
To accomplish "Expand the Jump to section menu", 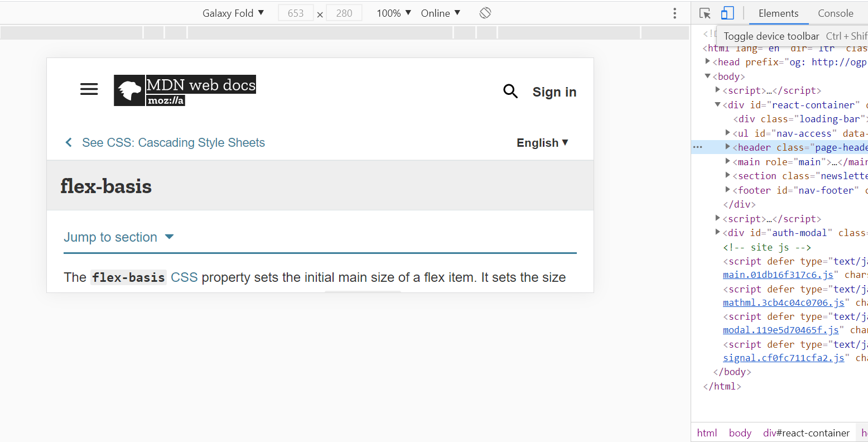I will 119,237.
